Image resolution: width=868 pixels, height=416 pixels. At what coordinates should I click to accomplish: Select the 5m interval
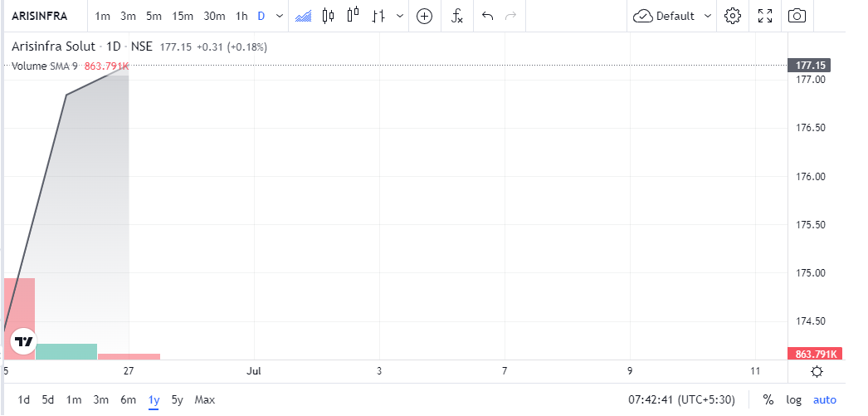[x=154, y=16]
